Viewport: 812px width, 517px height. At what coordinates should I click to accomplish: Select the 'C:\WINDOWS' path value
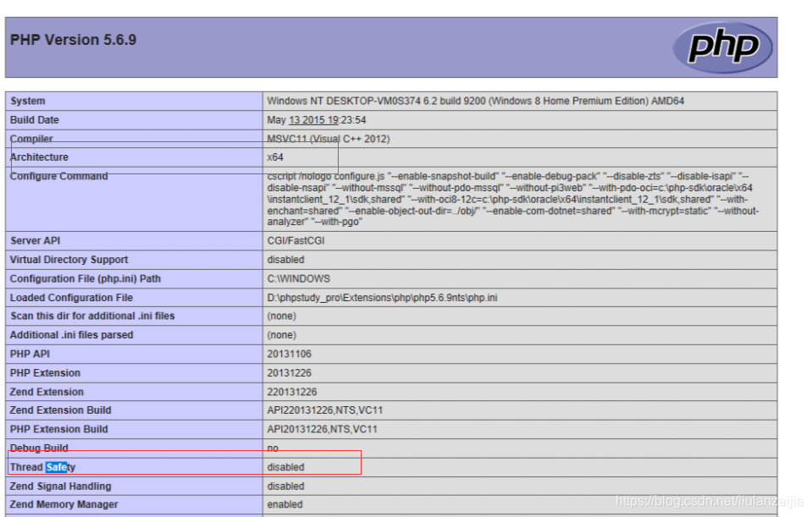[x=298, y=279]
